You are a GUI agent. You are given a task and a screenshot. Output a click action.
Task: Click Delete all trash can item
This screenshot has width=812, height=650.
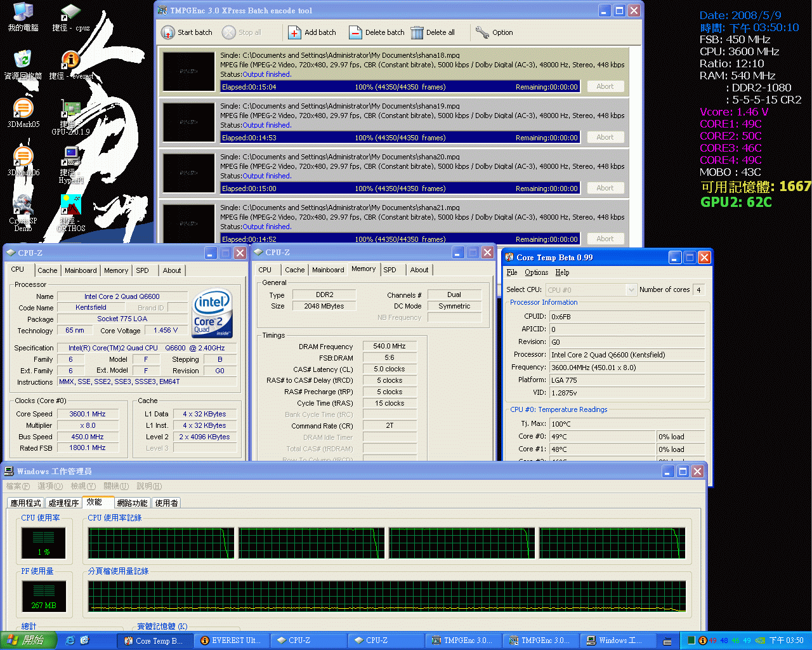point(433,32)
